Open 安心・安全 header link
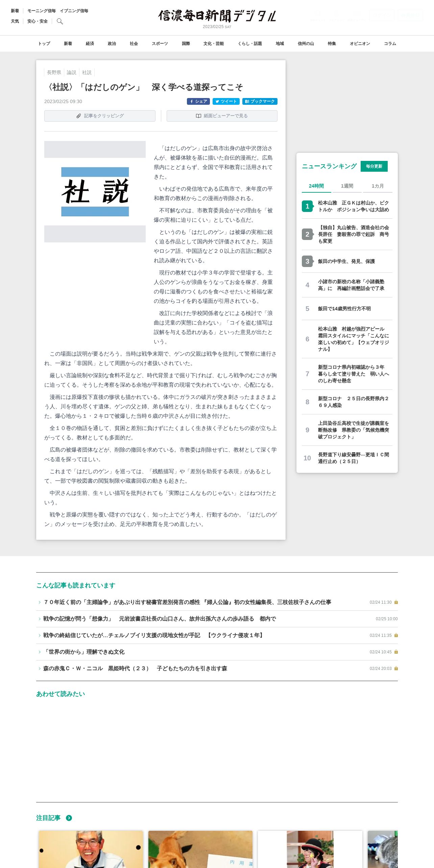This screenshot has height=868, width=434. (38, 21)
